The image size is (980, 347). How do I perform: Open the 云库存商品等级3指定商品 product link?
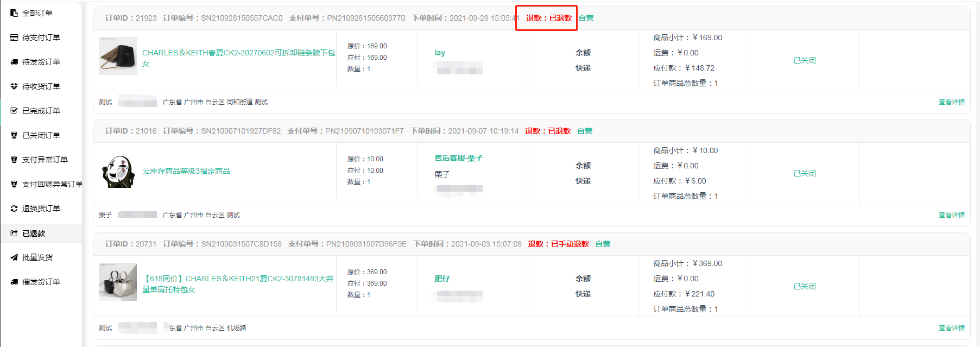point(186,171)
